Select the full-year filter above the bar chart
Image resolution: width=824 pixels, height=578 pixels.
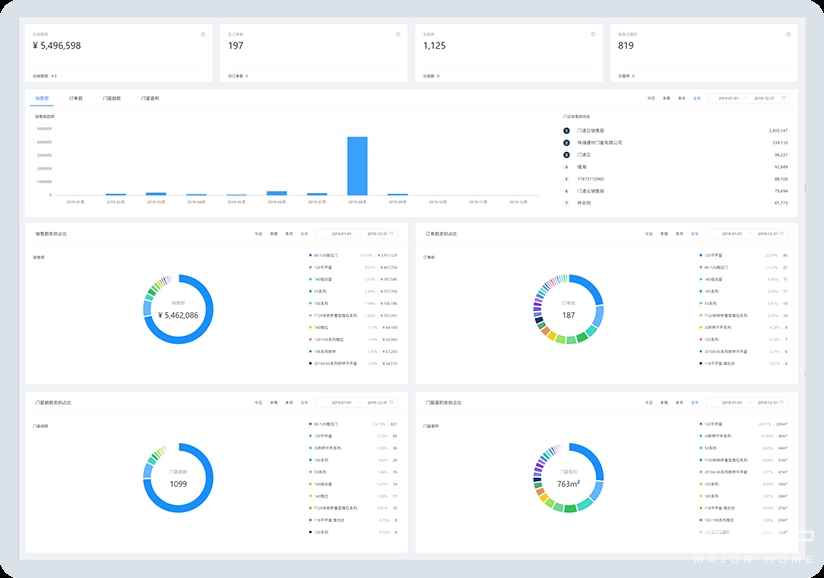click(695, 98)
